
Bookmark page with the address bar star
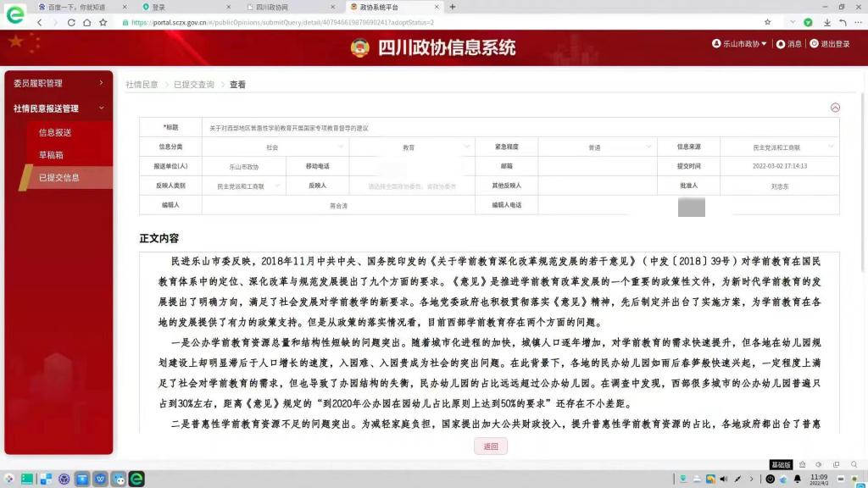pos(767,23)
